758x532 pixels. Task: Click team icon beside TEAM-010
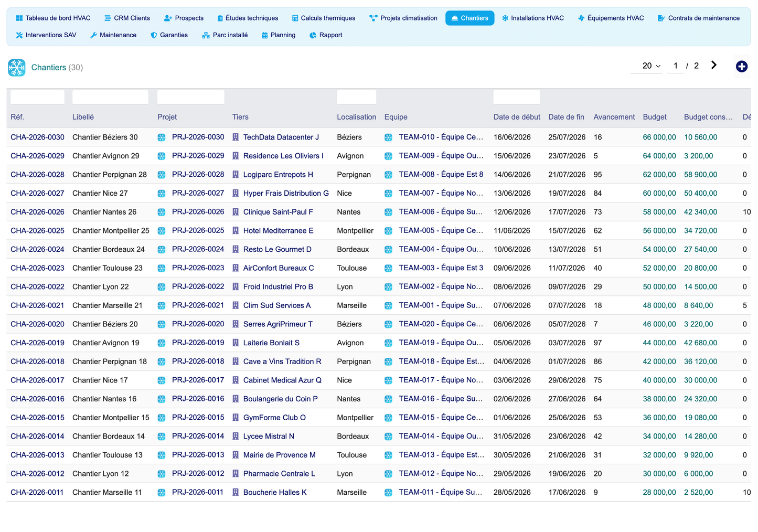click(x=388, y=137)
